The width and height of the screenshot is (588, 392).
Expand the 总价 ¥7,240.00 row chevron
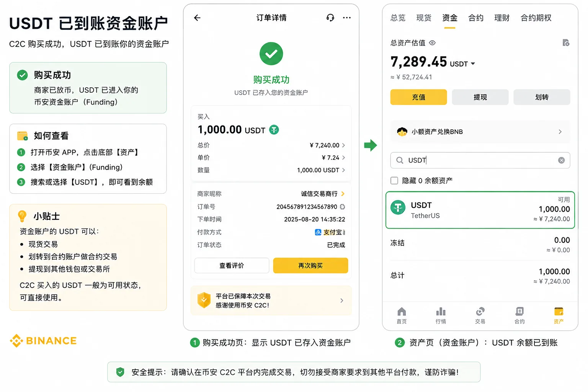tap(343, 145)
